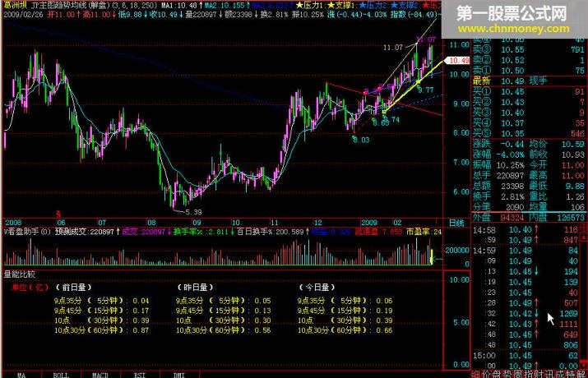
Task: Switch to the MA indicator tab
Action: pos(21,375)
